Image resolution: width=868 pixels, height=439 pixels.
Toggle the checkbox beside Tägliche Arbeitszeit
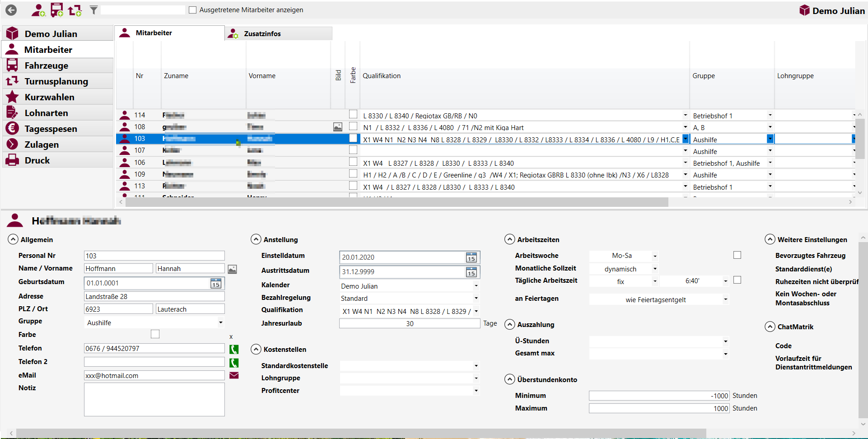(x=737, y=280)
